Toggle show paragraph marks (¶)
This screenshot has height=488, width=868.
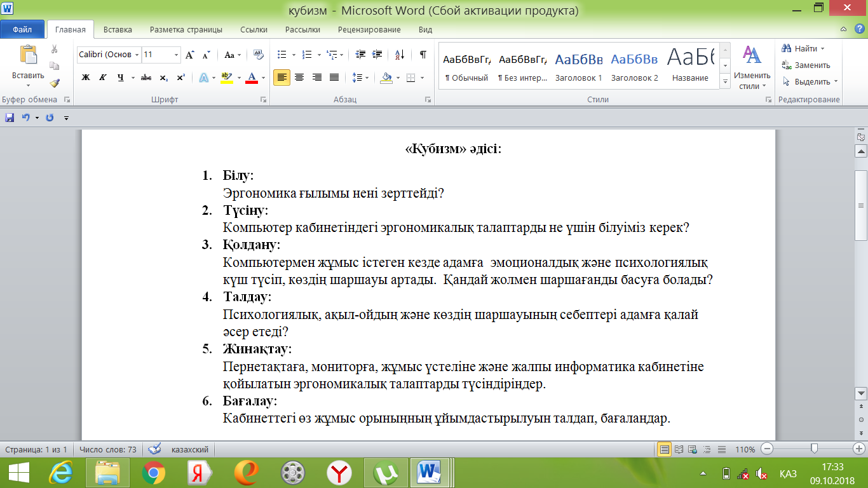pos(423,55)
